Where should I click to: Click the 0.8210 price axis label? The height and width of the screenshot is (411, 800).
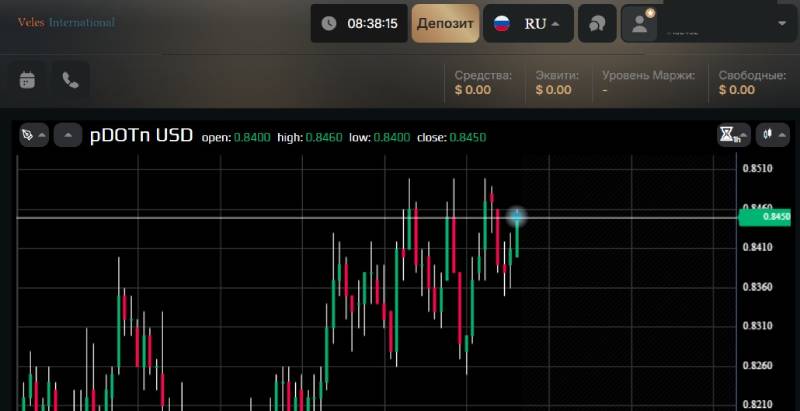pyautogui.click(x=758, y=405)
